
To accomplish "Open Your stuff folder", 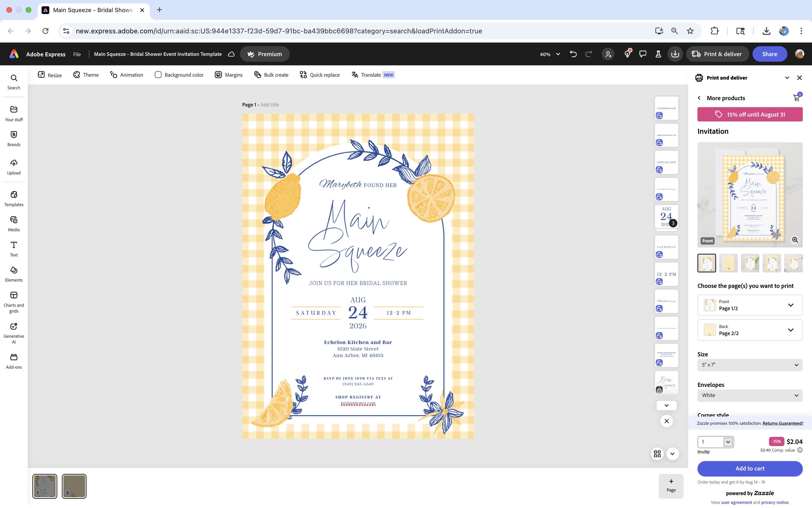I will (x=14, y=114).
